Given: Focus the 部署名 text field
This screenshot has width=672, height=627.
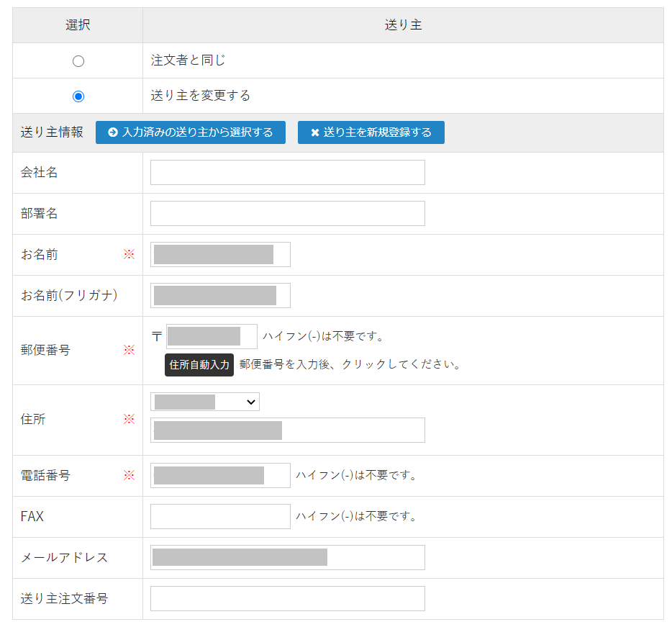Looking at the screenshot, I should [287, 214].
